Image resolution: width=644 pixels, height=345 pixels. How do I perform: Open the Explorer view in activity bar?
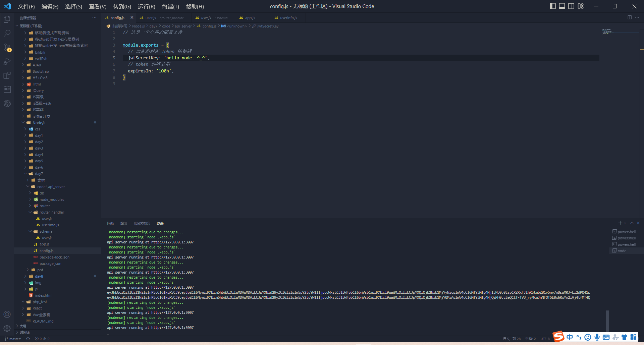(x=7, y=19)
